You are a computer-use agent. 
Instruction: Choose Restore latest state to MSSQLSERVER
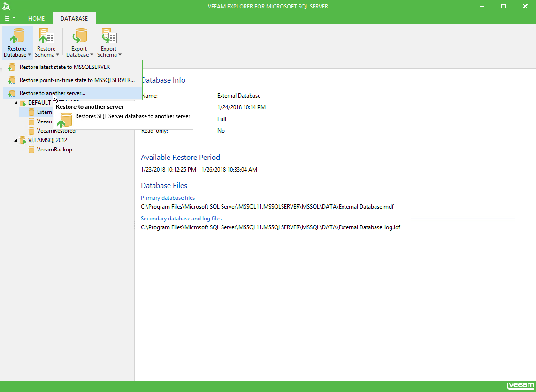point(72,67)
